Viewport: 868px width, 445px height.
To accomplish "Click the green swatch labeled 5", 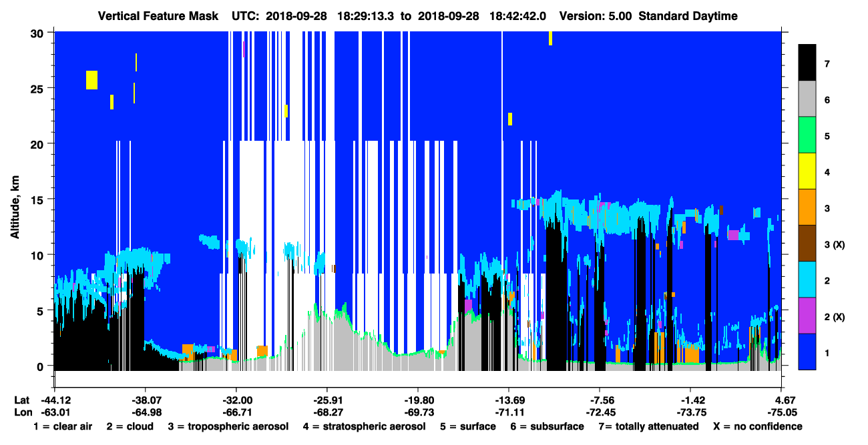I will pyautogui.click(x=807, y=135).
